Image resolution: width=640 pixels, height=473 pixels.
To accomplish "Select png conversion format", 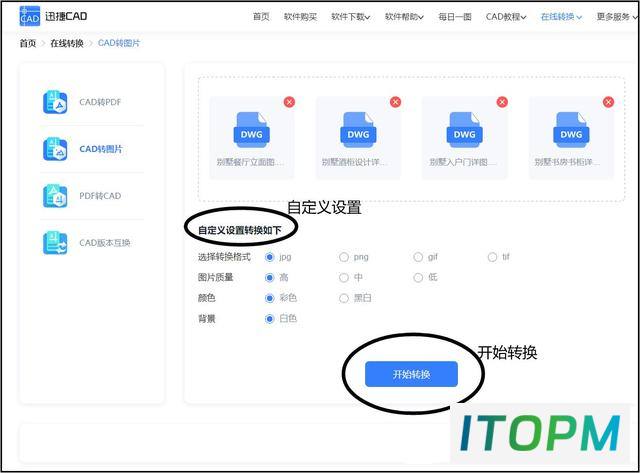I will tap(344, 257).
